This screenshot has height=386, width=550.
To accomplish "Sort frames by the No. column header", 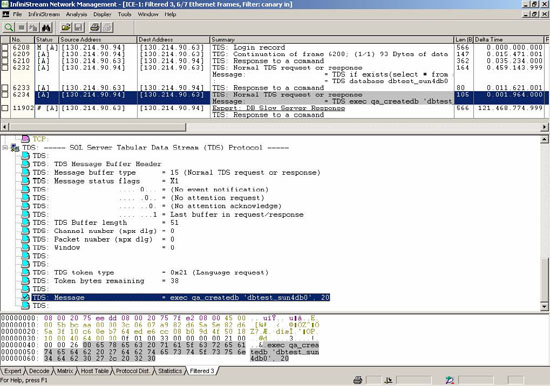I will (22, 40).
